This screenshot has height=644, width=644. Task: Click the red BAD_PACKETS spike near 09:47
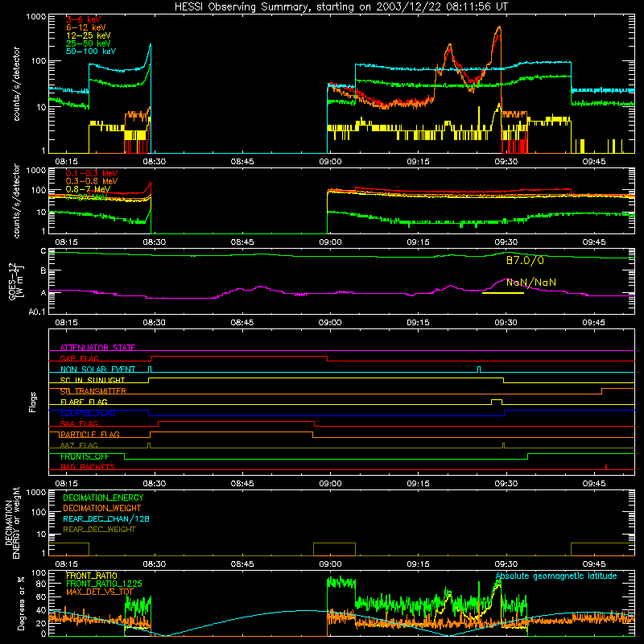(x=606, y=467)
